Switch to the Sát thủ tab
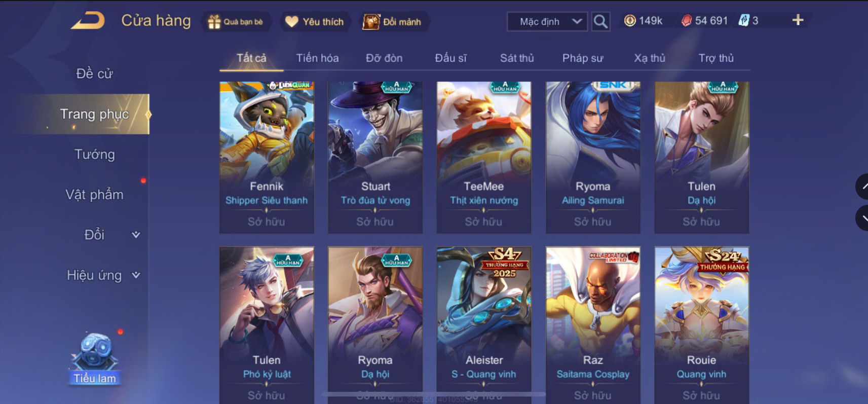 pos(517,58)
